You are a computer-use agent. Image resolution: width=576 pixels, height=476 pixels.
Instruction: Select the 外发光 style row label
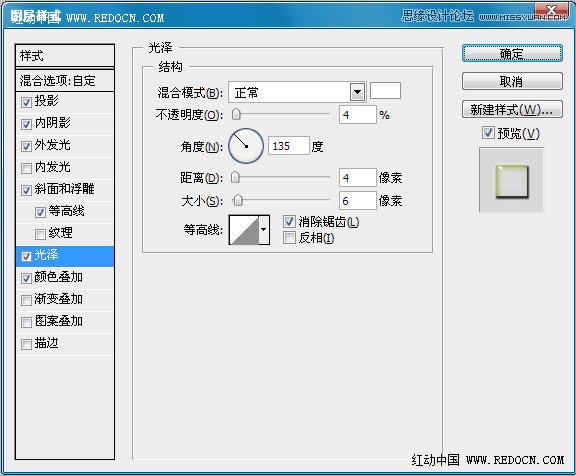[53, 145]
